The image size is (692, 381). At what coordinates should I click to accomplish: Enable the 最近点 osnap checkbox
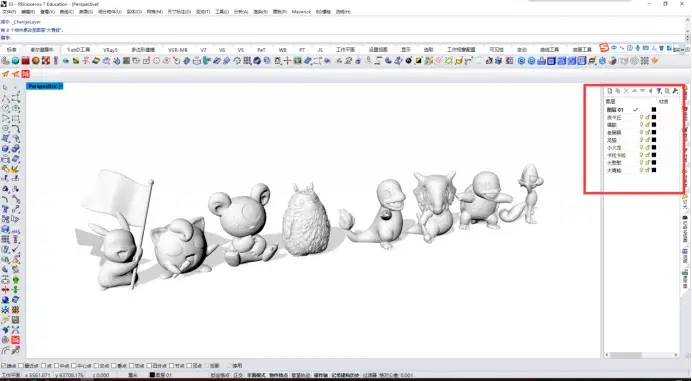(22, 366)
